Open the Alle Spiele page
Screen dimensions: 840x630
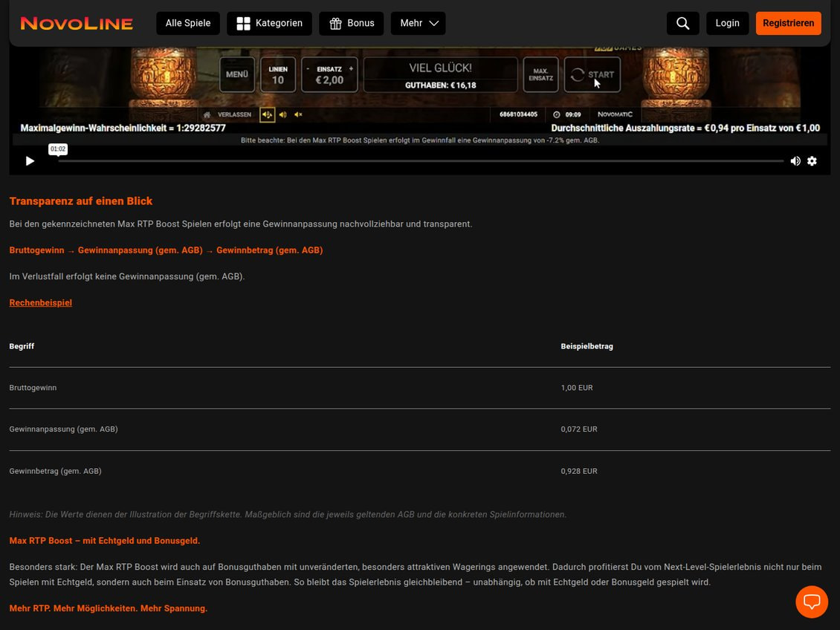[188, 24]
